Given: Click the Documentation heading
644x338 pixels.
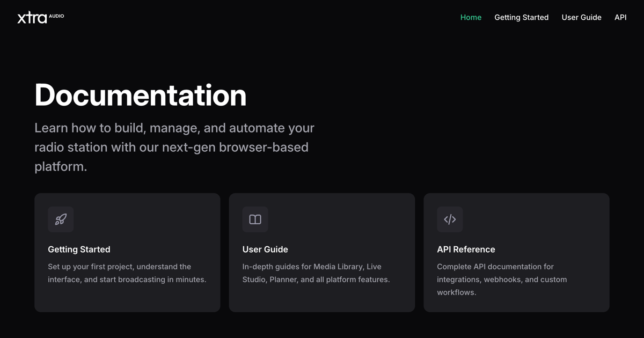Looking at the screenshot, I should pos(141,95).
